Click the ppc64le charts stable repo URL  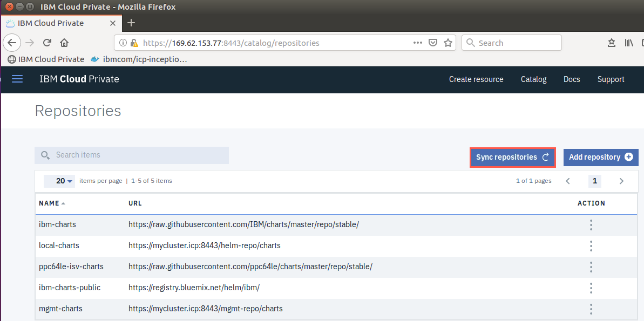(250, 267)
